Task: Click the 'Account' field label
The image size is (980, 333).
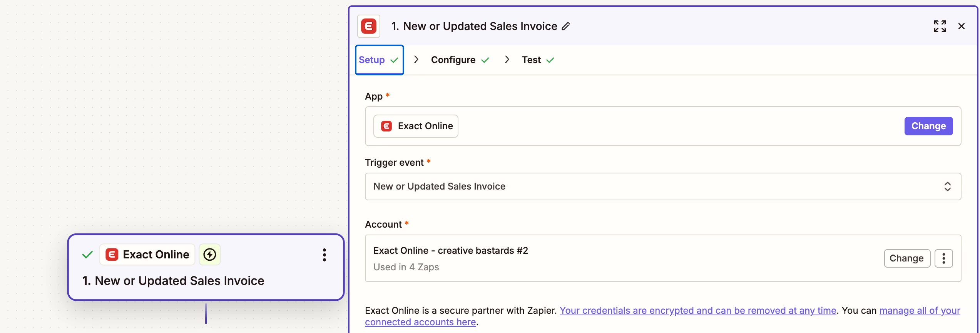Action: point(383,225)
